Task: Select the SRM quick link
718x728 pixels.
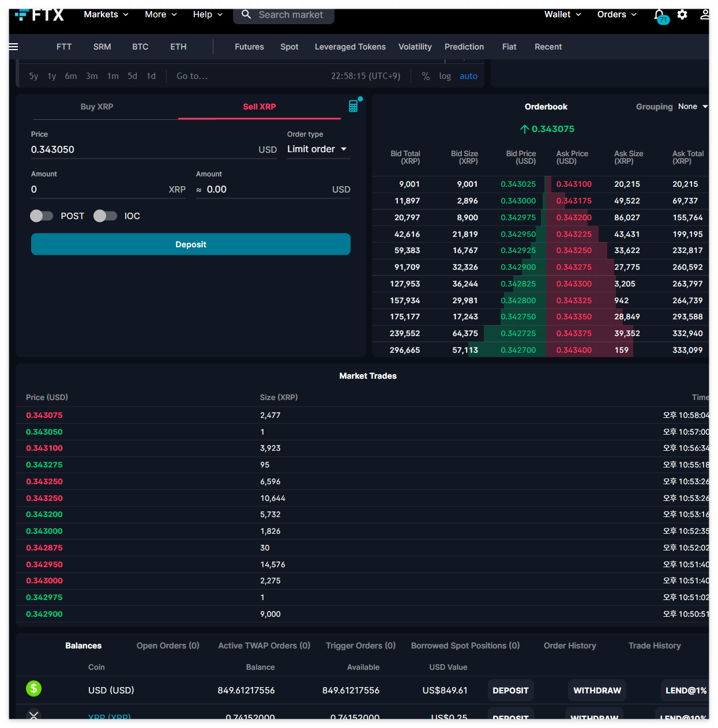Action: click(102, 47)
